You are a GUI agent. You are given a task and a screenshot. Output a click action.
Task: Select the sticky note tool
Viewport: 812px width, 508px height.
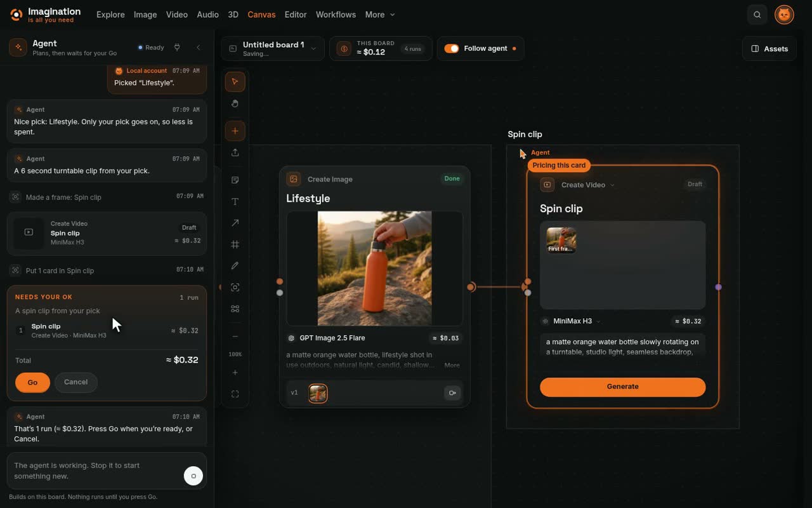click(x=235, y=180)
